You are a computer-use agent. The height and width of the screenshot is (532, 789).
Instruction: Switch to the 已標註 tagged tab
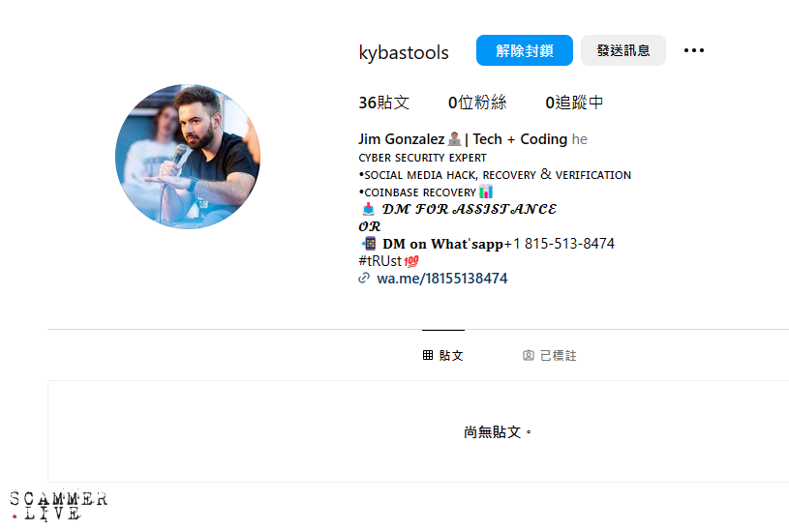pyautogui.click(x=549, y=355)
